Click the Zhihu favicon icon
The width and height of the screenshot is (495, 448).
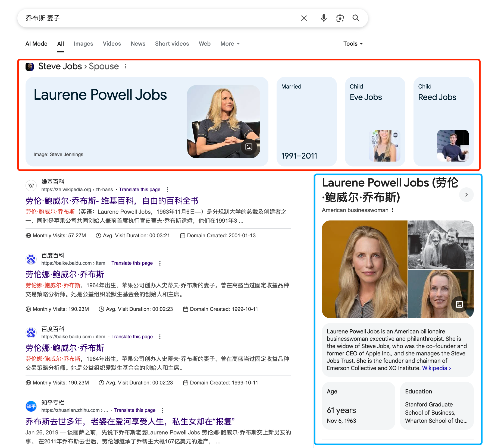pyautogui.click(x=31, y=406)
